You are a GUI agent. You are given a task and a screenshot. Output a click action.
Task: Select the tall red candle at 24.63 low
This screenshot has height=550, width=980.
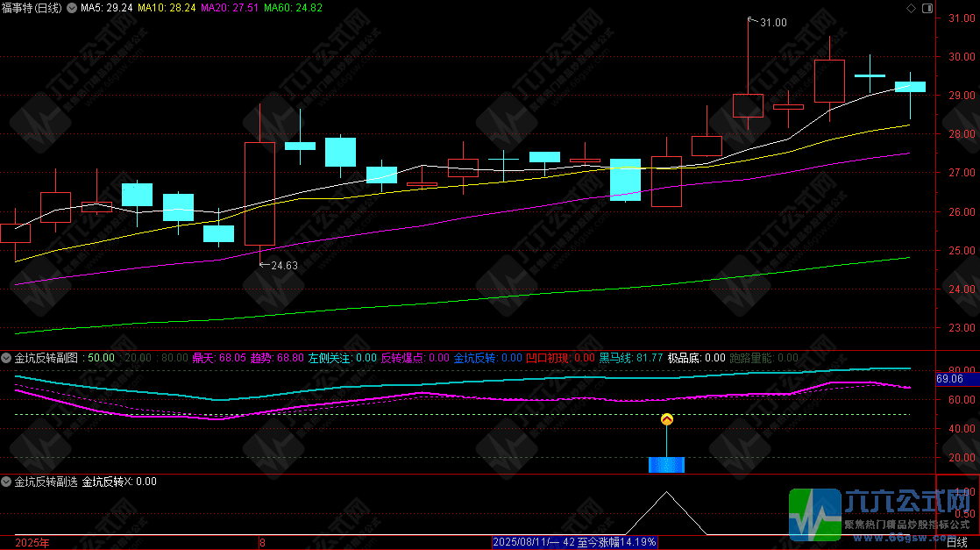[259, 193]
